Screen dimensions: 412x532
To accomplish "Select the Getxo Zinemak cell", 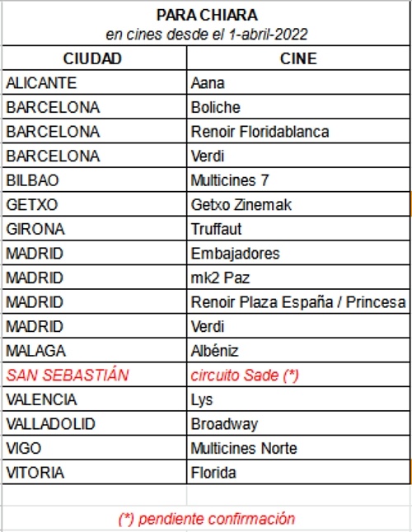I will 298,204.
